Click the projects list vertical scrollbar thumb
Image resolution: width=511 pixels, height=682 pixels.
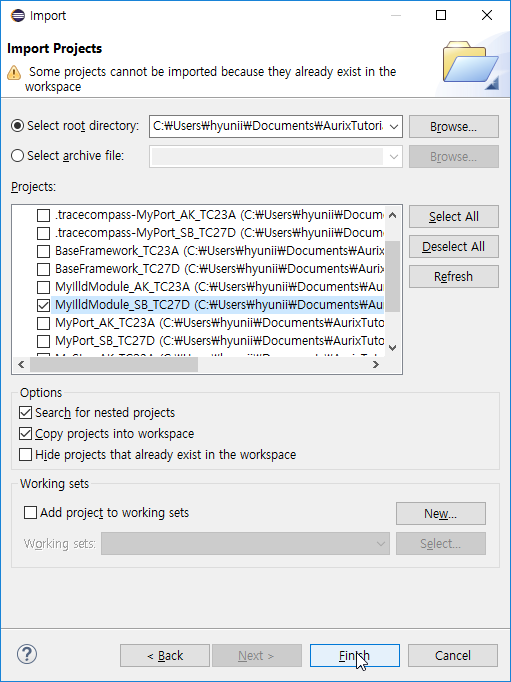click(392, 276)
